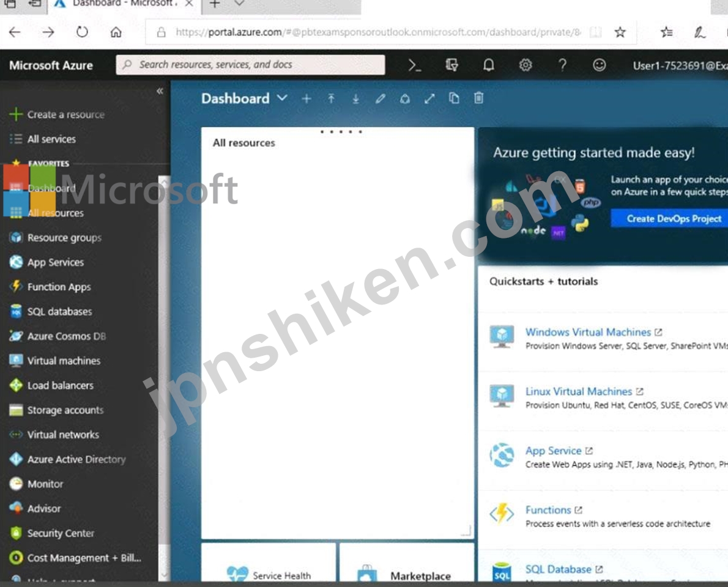
Task: Clone the dashboard icon
Action: coord(454,98)
